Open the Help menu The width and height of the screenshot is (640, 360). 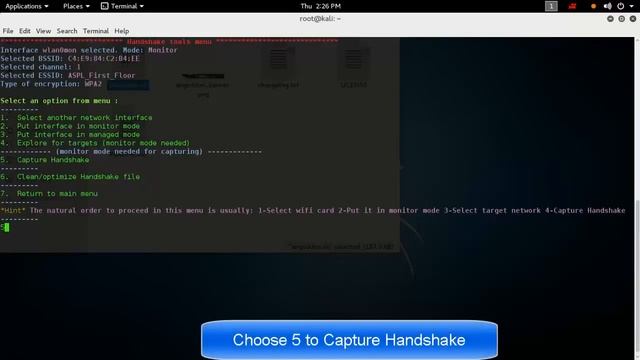click(x=122, y=31)
